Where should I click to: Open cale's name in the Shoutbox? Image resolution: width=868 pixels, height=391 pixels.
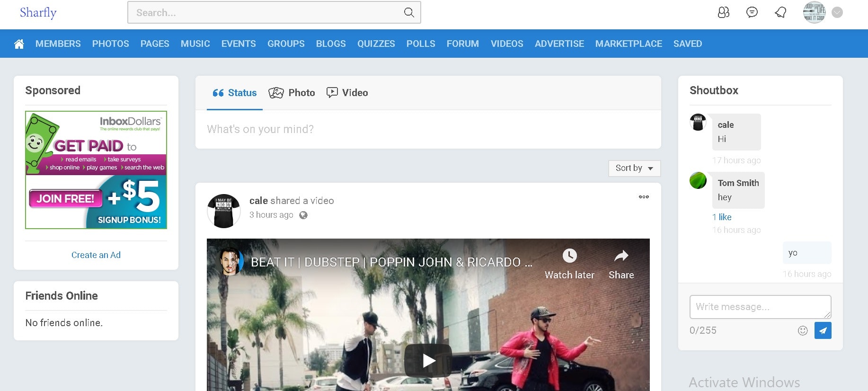coord(726,125)
